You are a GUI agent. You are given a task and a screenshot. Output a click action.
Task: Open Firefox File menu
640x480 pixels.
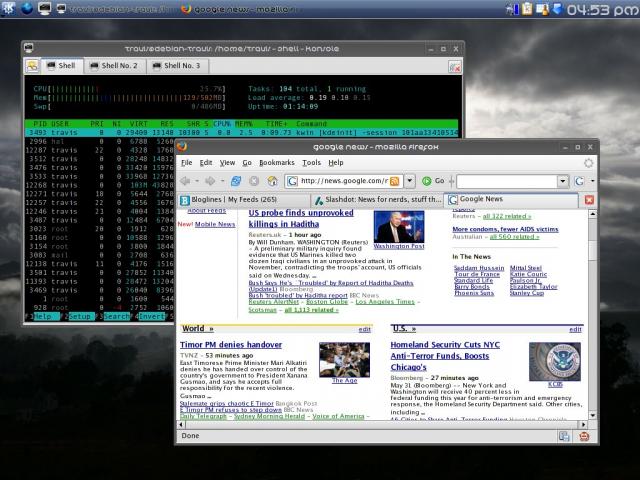(x=187, y=162)
